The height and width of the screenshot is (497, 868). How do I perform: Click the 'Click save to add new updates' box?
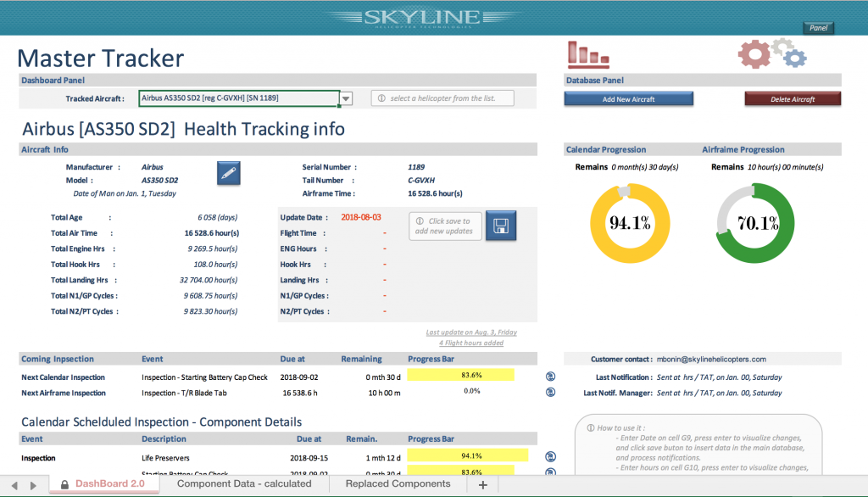[x=444, y=226]
